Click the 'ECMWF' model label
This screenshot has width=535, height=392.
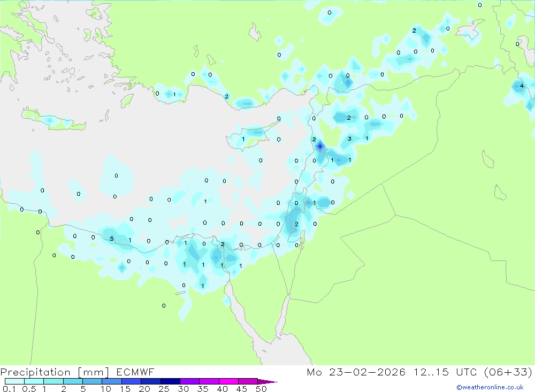point(135,372)
